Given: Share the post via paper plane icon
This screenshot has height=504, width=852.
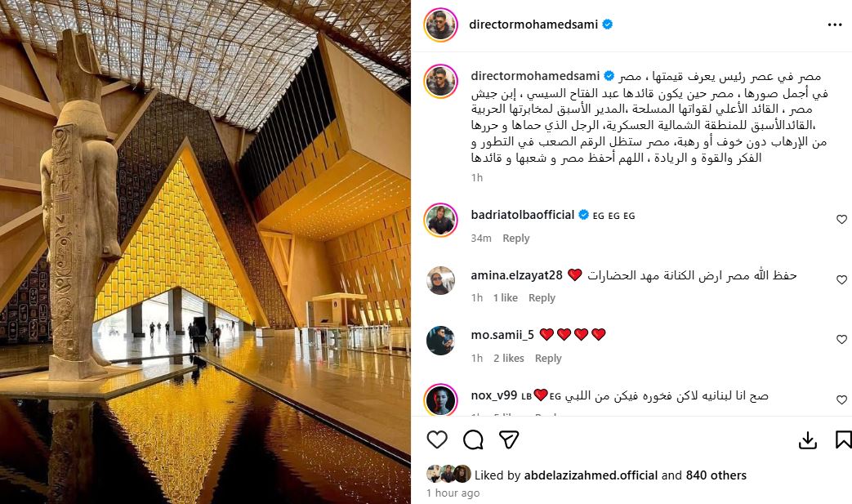Looking at the screenshot, I should (509, 439).
